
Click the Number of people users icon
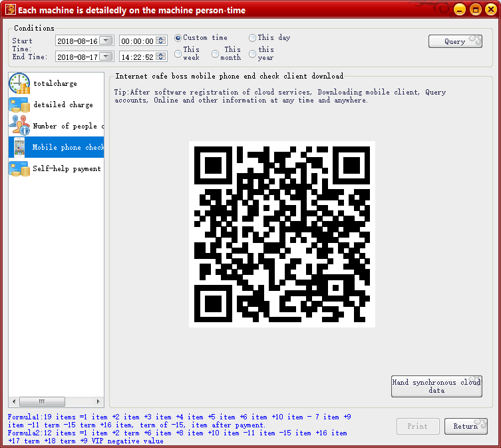point(19,125)
